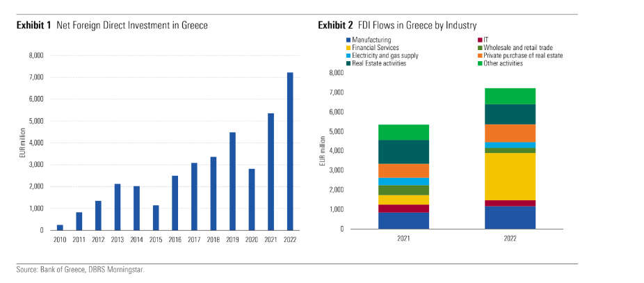Screen dimensions: 644x283
Task: Click the Other activities green legend swatch
Action: (471, 63)
